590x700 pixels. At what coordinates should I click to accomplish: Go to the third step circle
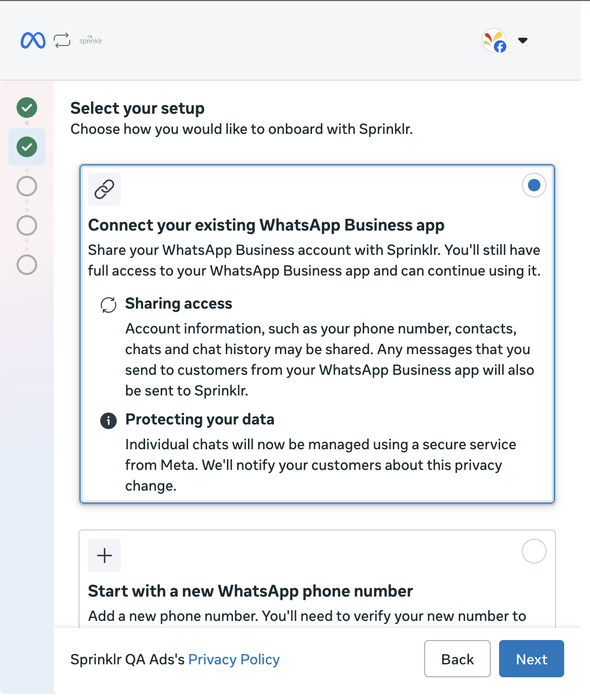pos(27,186)
